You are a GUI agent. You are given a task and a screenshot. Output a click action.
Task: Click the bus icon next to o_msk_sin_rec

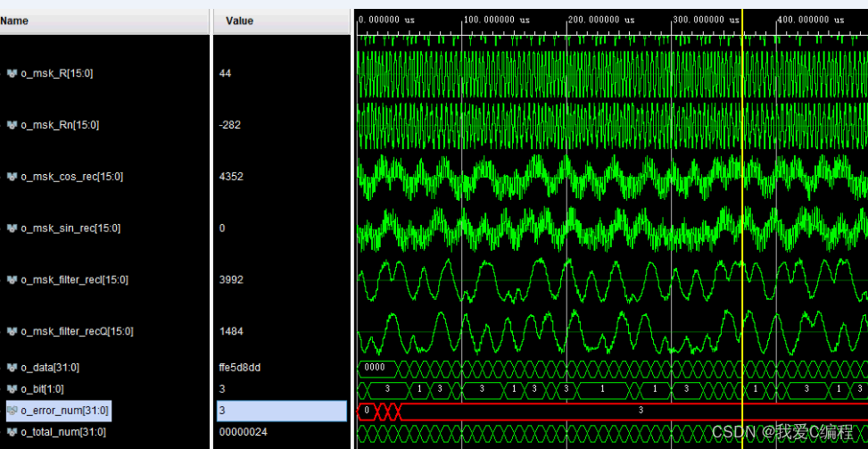coord(12,229)
